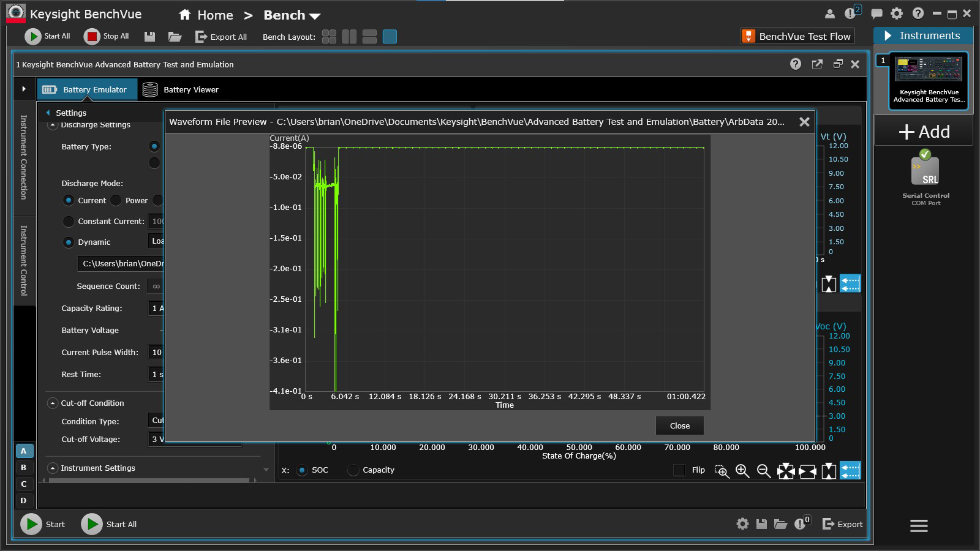Open the bottom bar alert icon with badge 0
980x551 pixels.
(x=802, y=523)
